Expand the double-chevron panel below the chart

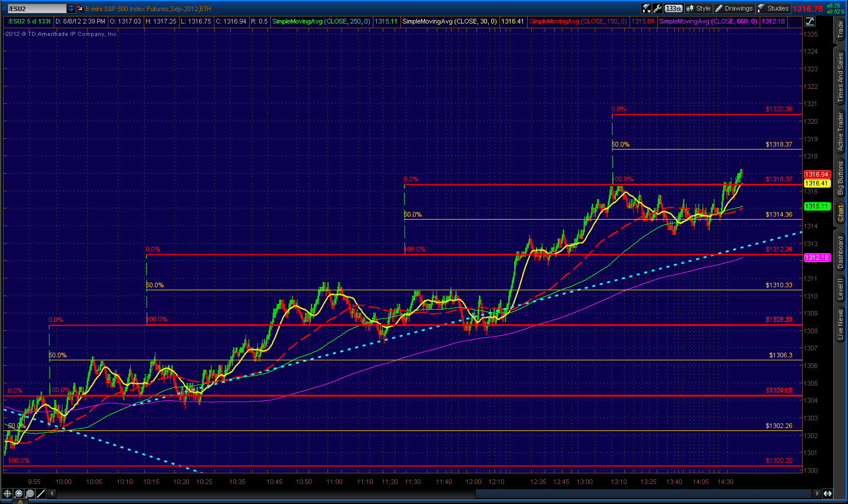[x=20, y=502]
